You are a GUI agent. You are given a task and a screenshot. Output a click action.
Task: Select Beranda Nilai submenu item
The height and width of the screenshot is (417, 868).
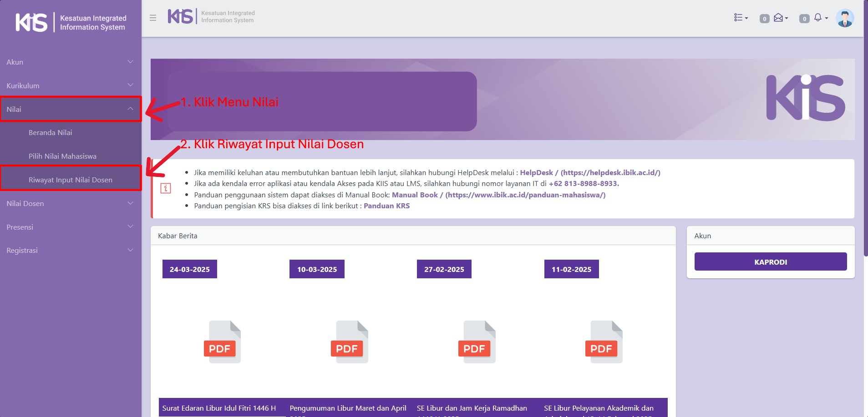(x=51, y=133)
